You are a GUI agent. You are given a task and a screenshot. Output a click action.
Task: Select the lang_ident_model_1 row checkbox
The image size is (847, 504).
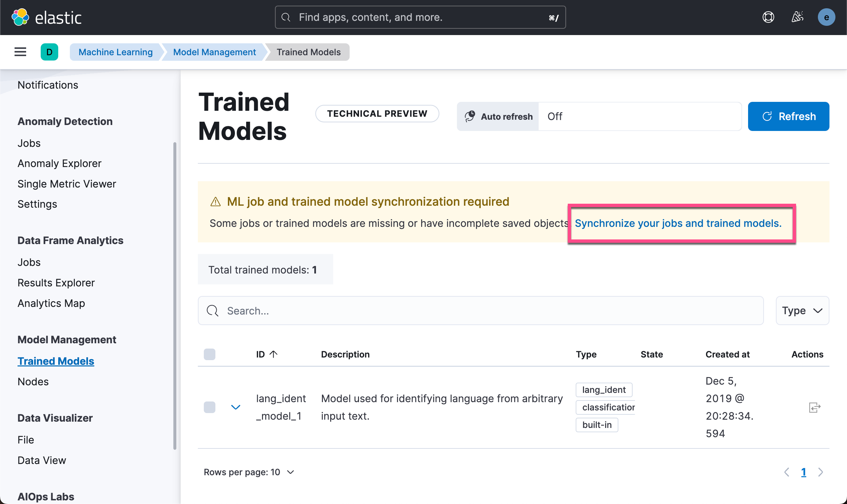point(209,407)
